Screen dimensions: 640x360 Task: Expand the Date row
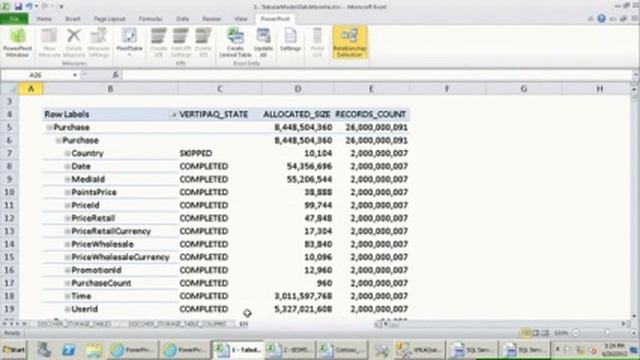[x=67, y=167]
